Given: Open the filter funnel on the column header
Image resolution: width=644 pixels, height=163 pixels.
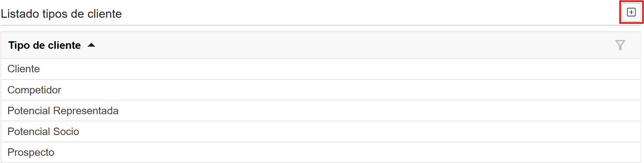Looking at the screenshot, I should [620, 45].
